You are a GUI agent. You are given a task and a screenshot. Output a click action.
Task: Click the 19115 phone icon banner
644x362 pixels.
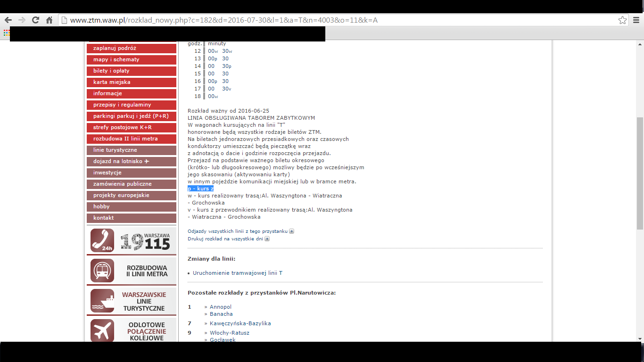click(102, 240)
